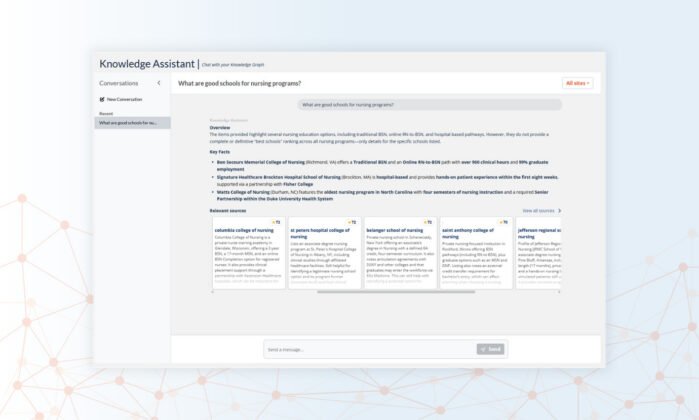The width and height of the screenshot is (699, 420).
Task: Click the conversation title in the header bar
Action: (239, 83)
